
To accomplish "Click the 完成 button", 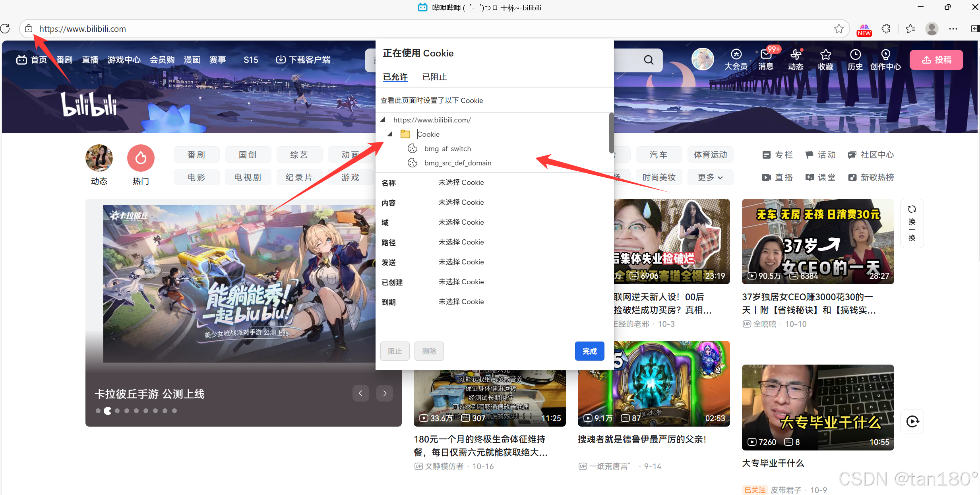I will tap(589, 351).
